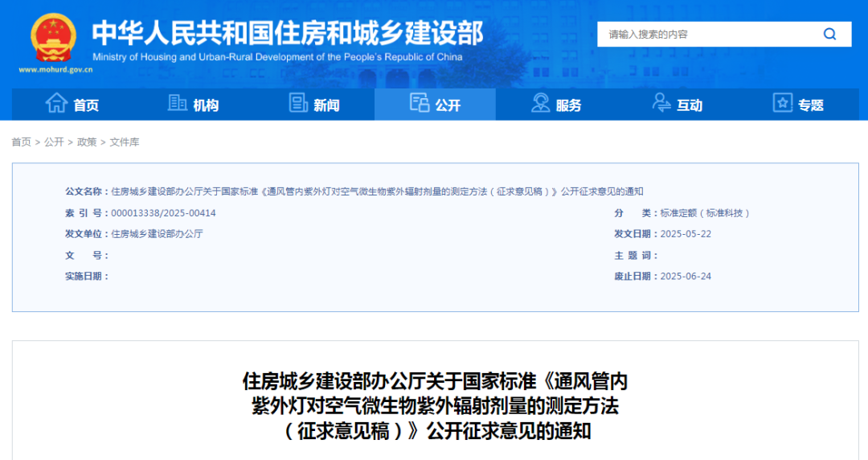Click index number 000013338/2025-00414
Screen dimensions: 868x460
coord(163,213)
